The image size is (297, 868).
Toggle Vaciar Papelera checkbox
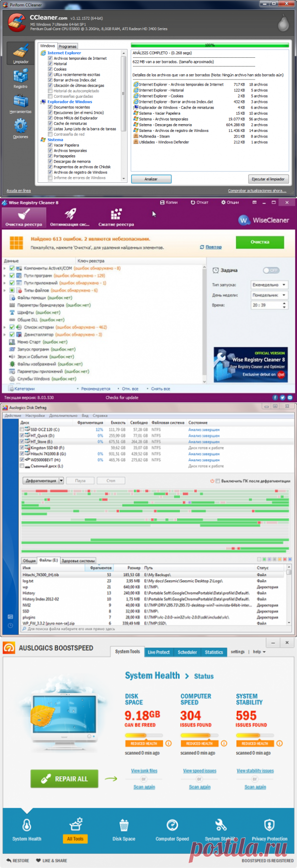click(50, 145)
